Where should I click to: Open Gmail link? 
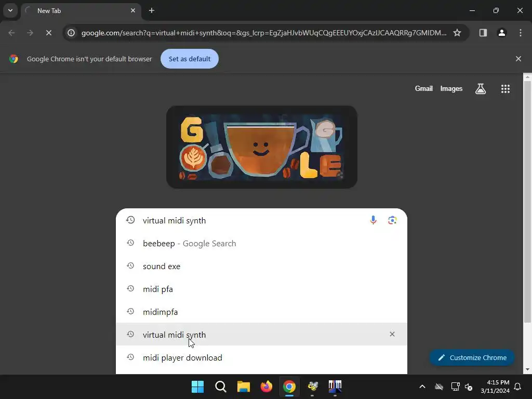pyautogui.click(x=423, y=88)
